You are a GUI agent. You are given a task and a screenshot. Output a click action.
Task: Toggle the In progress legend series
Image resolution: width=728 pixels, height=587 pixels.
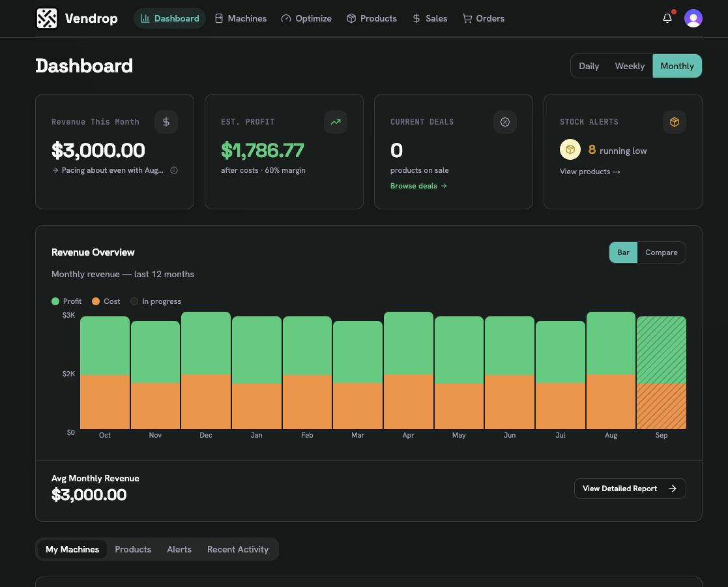pyautogui.click(x=156, y=301)
